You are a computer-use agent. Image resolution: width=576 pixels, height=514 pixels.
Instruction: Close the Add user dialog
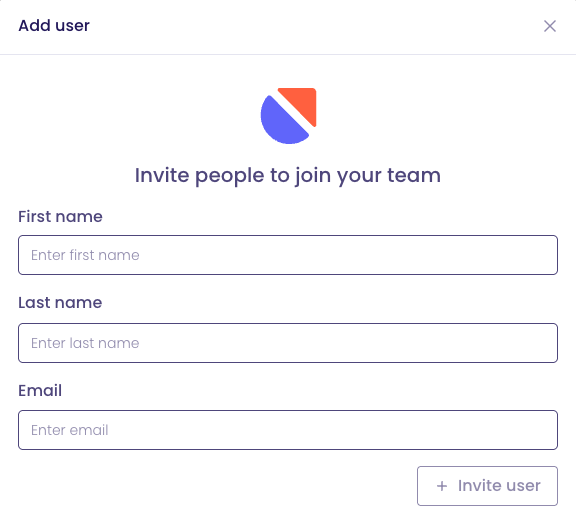click(550, 26)
